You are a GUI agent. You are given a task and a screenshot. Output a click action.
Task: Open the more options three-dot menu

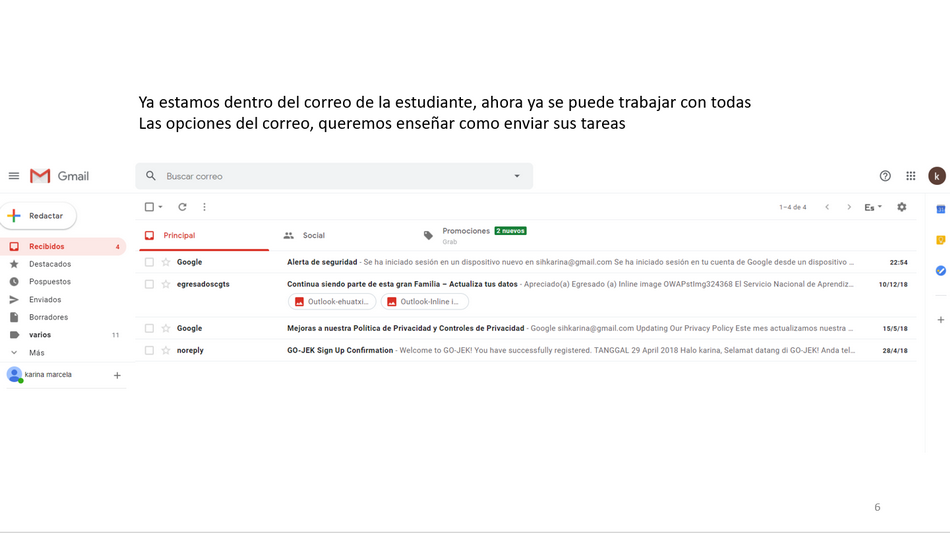204,207
